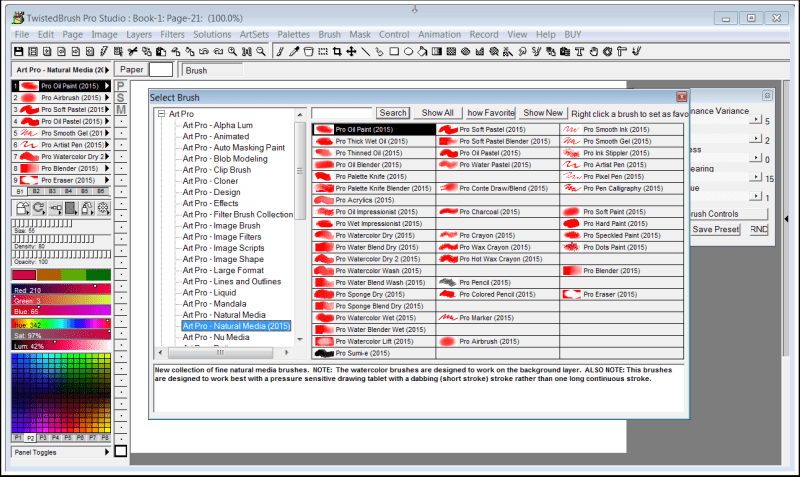This screenshot has height=477, width=800.
Task: Click the Show All button
Action: 437,113
